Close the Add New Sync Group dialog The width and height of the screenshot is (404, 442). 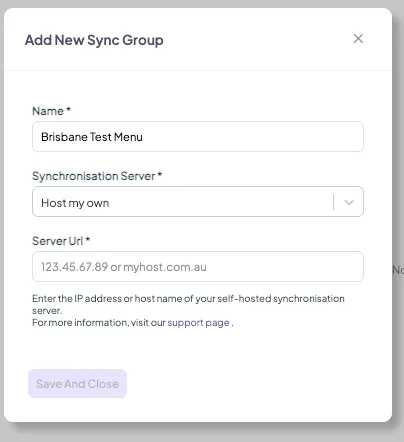tap(358, 39)
